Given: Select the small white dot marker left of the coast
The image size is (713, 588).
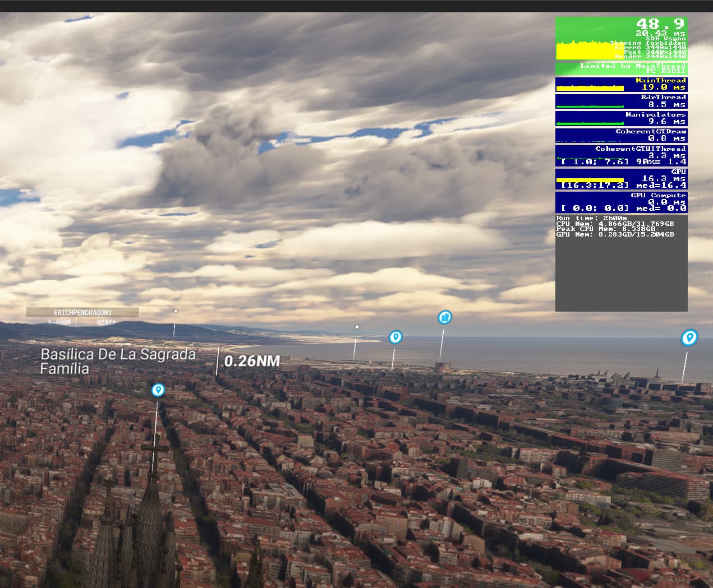Looking at the screenshot, I should tap(356, 326).
